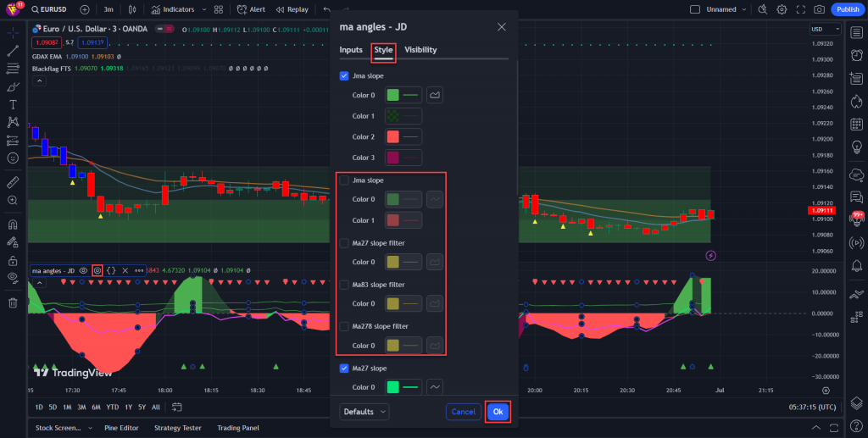This screenshot has width=868, height=438.
Task: Enter fullscreen mode icon
Action: pos(800,9)
